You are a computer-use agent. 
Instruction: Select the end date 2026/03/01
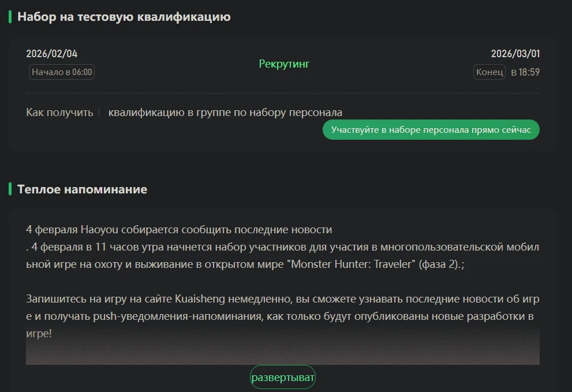click(515, 54)
